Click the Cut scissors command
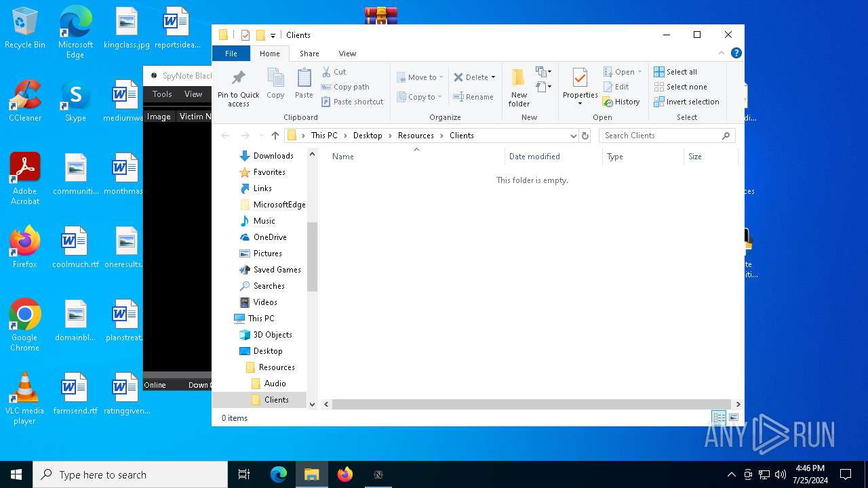The height and width of the screenshot is (488, 868). (x=334, y=72)
